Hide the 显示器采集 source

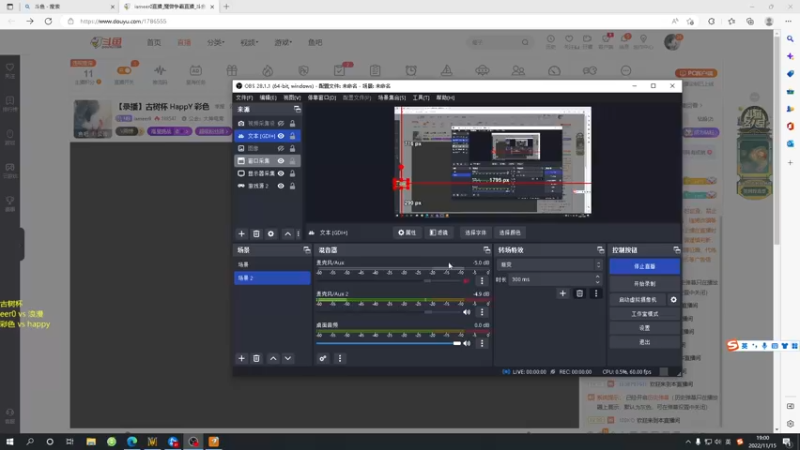click(281, 173)
